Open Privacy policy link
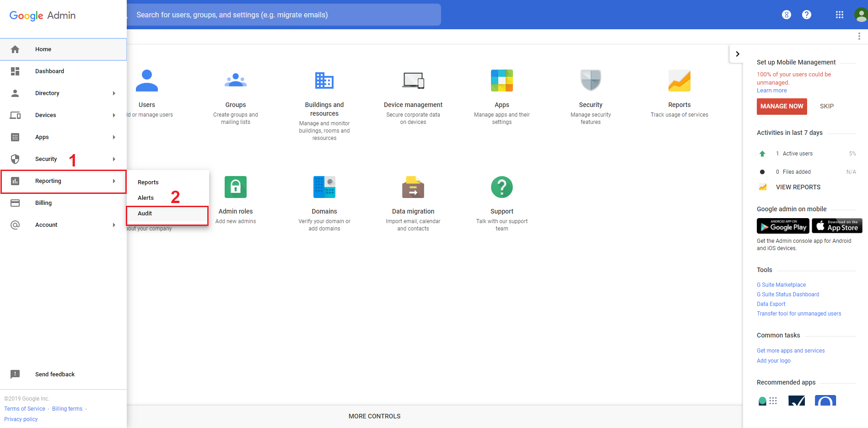Screen dimensions: 868x428 coord(21,419)
